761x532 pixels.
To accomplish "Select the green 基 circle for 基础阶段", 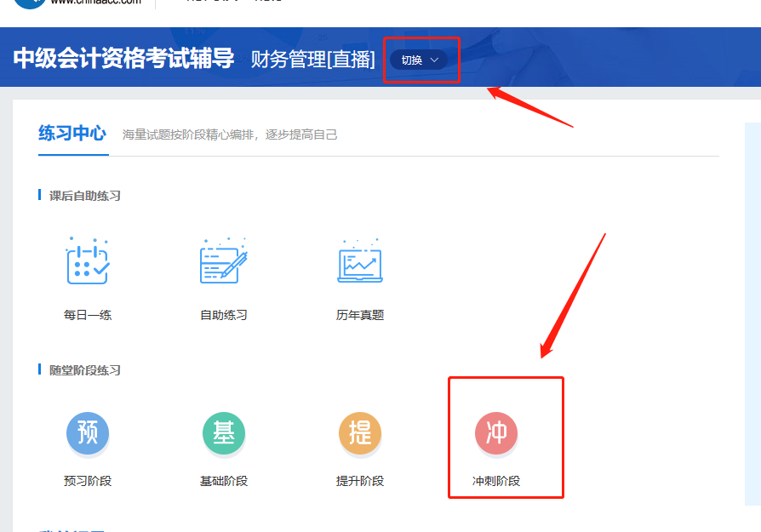I will click(x=224, y=434).
